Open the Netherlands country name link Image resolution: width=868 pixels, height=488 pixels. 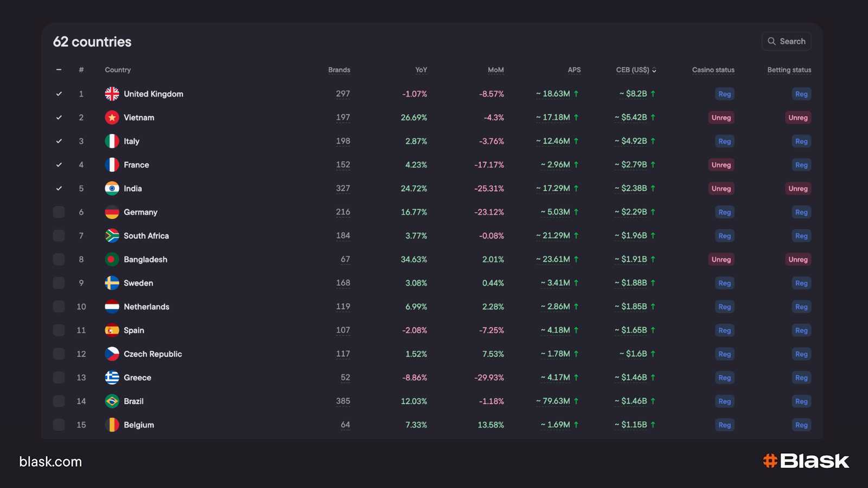pos(146,307)
